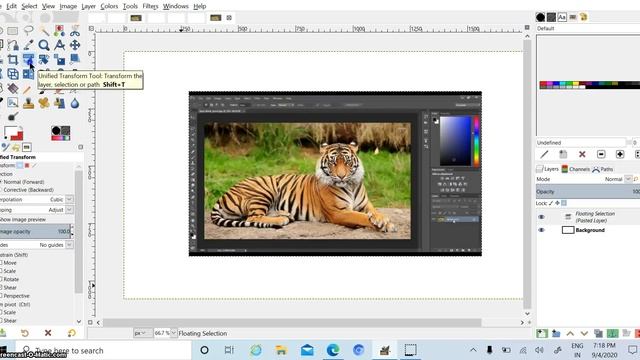Image resolution: width=640 pixels, height=360 pixels.
Task: Select the Clone stamp tool
Action: click(28, 103)
